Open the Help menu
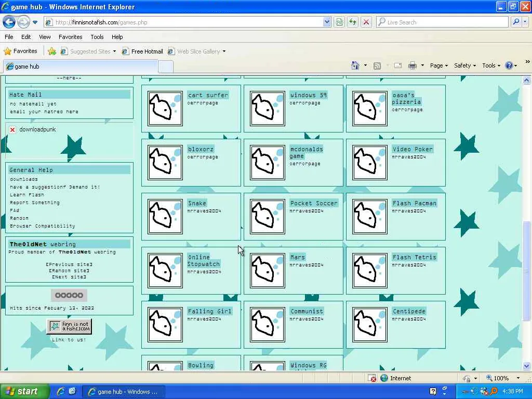The width and height of the screenshot is (532, 399). point(117,37)
